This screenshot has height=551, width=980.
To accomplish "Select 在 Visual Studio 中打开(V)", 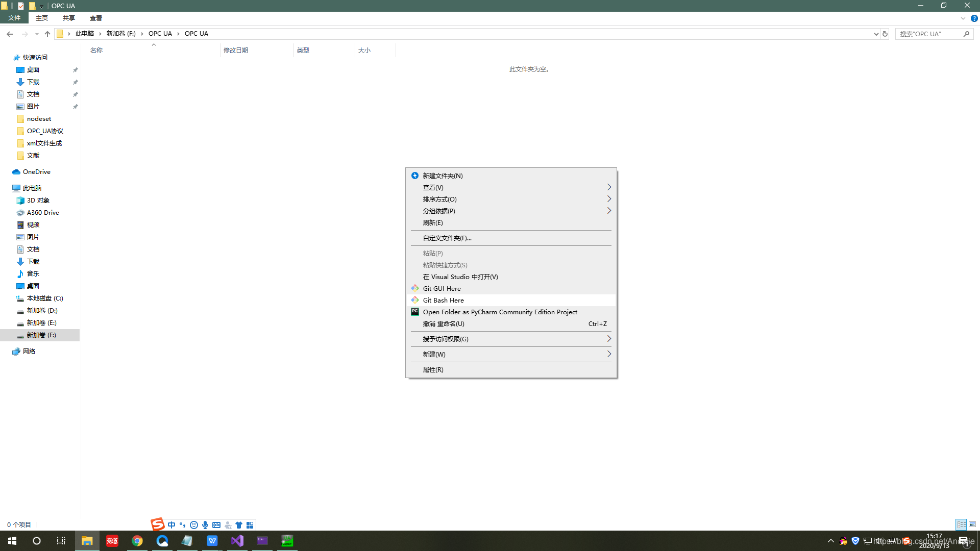I will (511, 277).
